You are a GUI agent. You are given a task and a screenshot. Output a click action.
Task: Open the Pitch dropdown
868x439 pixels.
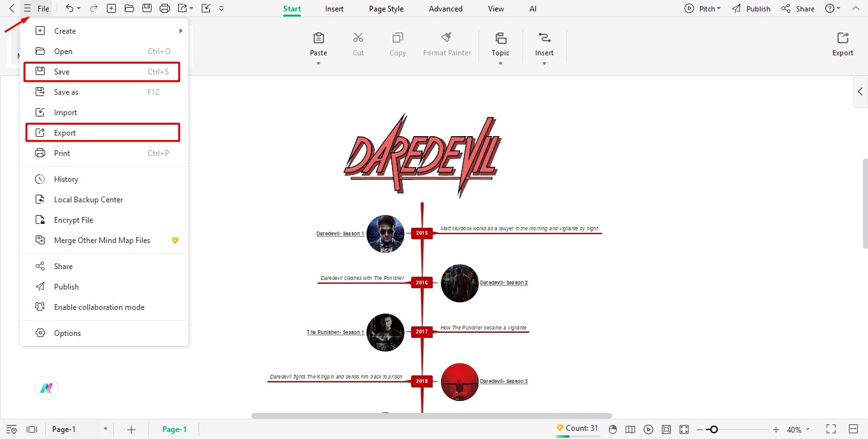(x=703, y=9)
